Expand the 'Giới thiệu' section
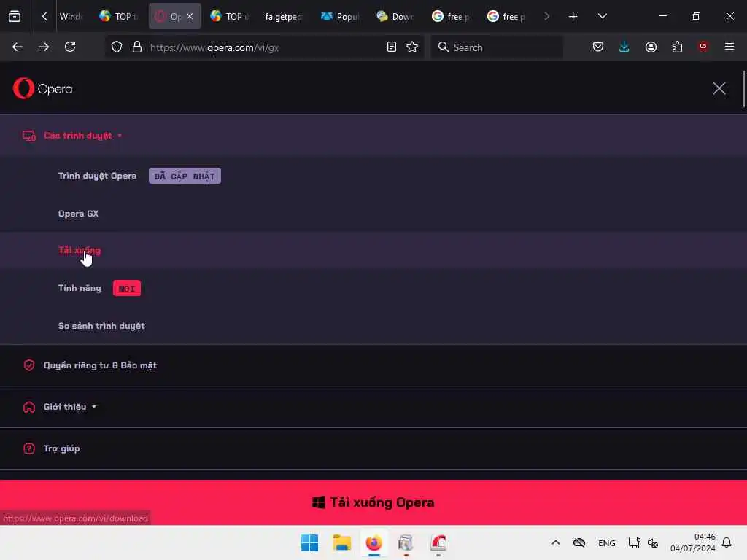747x560 pixels. click(65, 407)
